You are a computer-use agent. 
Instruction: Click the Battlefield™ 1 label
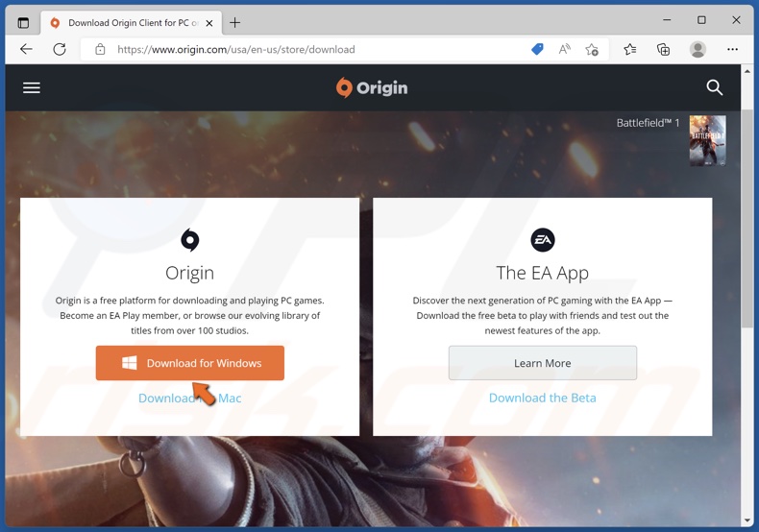coord(648,123)
